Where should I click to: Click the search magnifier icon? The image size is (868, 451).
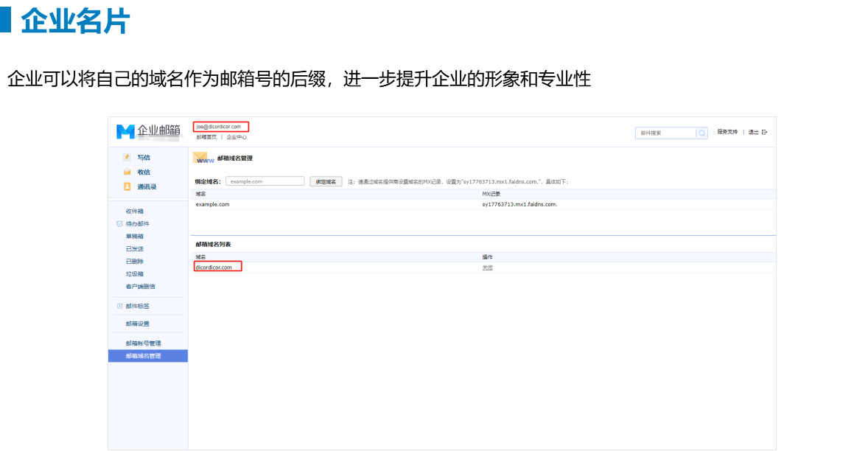coord(702,133)
